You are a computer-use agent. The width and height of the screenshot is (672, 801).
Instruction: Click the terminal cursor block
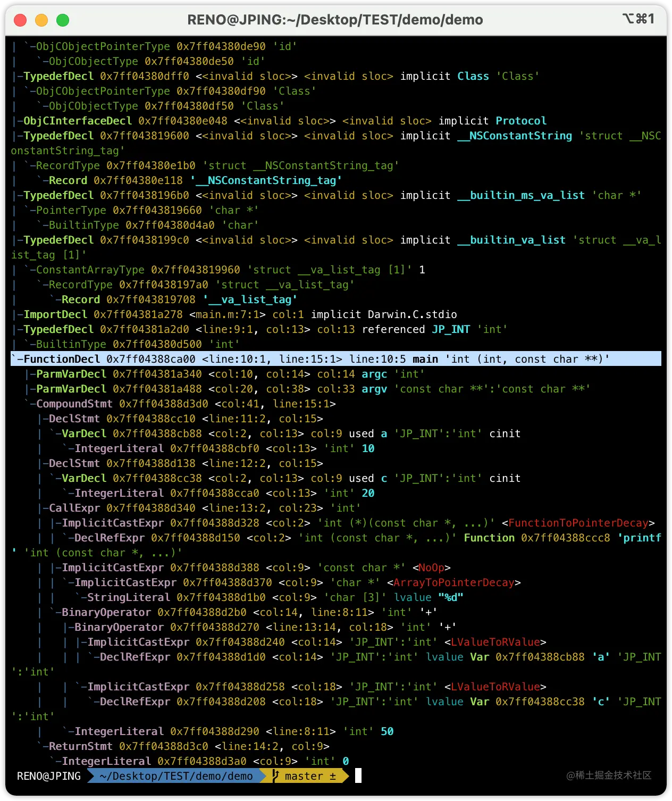358,776
